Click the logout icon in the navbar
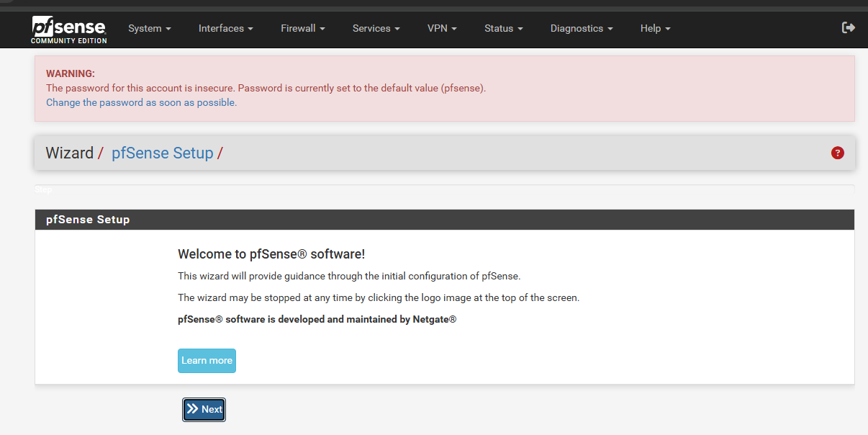868x435 pixels. [849, 27]
